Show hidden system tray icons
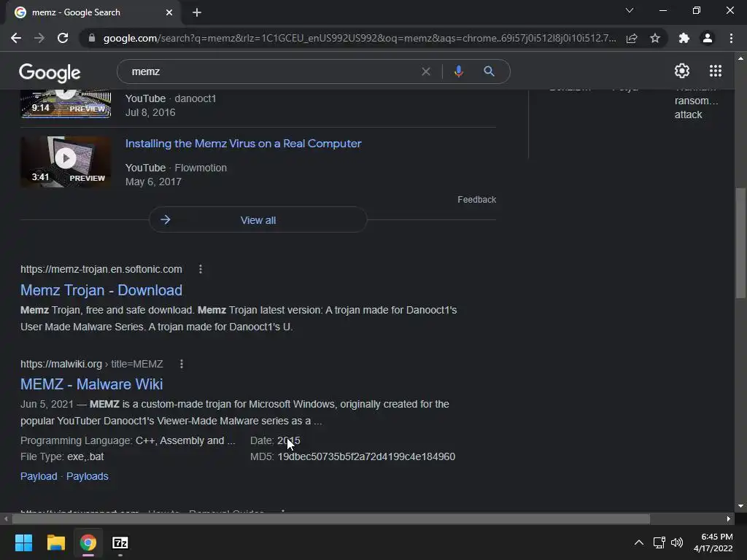This screenshot has width=747, height=560. point(639,542)
